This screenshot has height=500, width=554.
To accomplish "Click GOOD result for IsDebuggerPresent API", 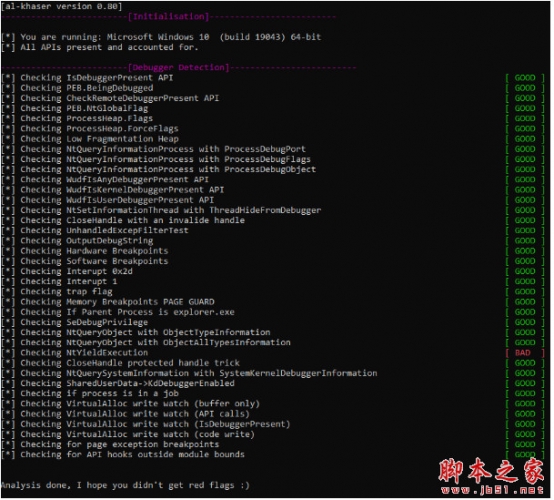I will (525, 78).
